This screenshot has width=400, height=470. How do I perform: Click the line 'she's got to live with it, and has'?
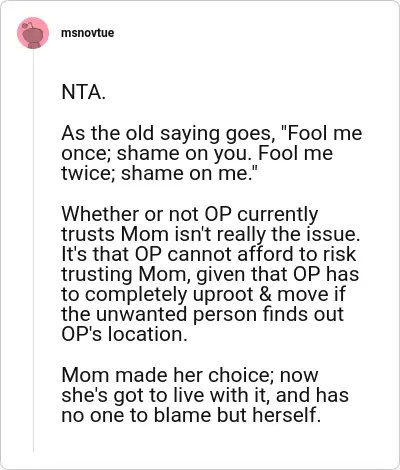coord(205,395)
